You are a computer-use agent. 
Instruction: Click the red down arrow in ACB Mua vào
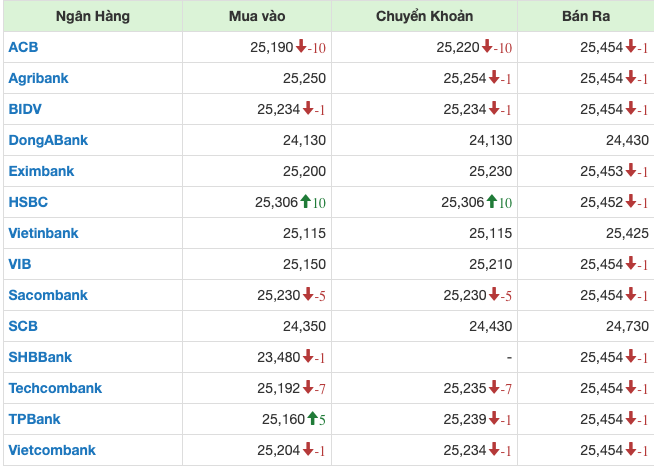[301, 47]
